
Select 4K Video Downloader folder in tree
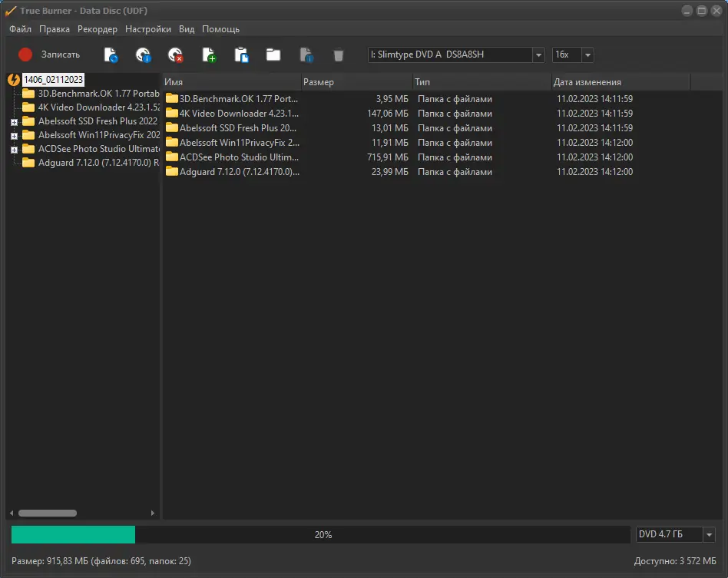click(91, 107)
